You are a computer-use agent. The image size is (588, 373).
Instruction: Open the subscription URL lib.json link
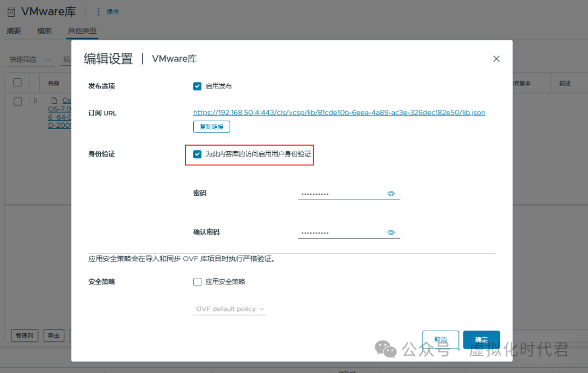[x=339, y=113]
